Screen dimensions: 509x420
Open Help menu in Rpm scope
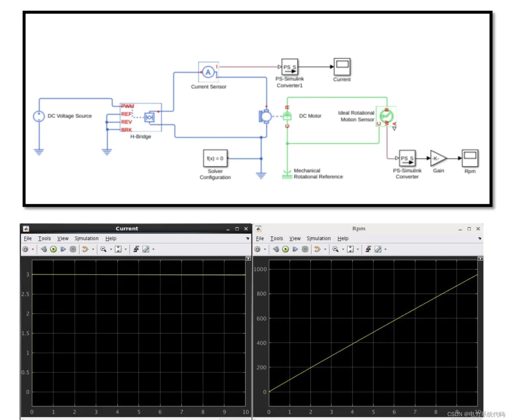pos(343,239)
